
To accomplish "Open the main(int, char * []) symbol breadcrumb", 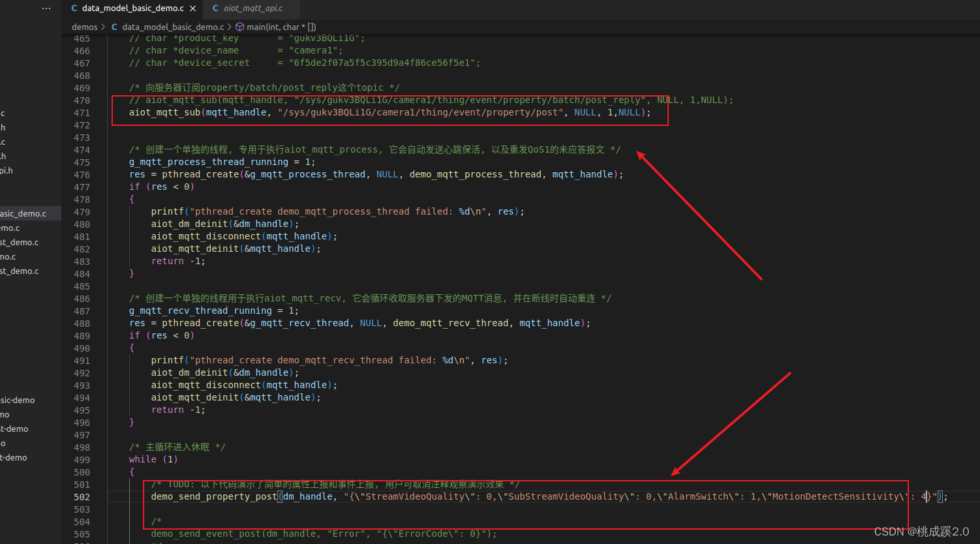I will point(281,27).
